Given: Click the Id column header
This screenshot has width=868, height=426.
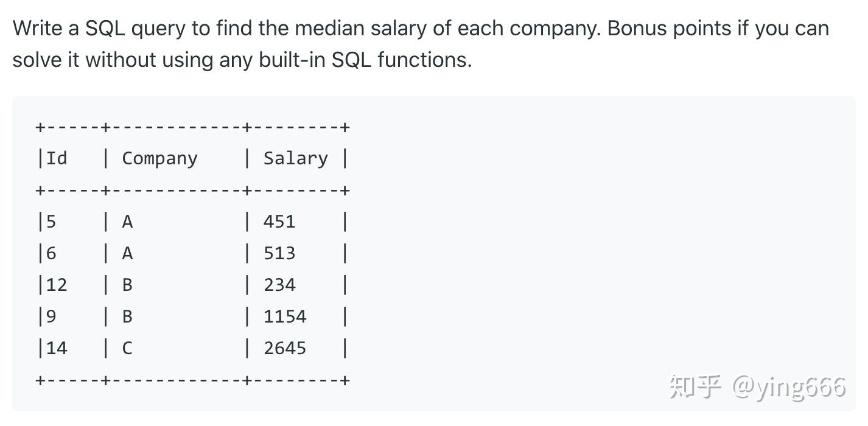Looking at the screenshot, I should pyautogui.click(x=57, y=158).
